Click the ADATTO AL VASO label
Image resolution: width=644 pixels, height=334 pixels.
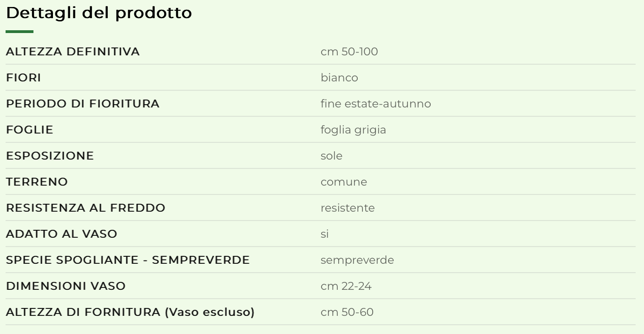tap(61, 234)
